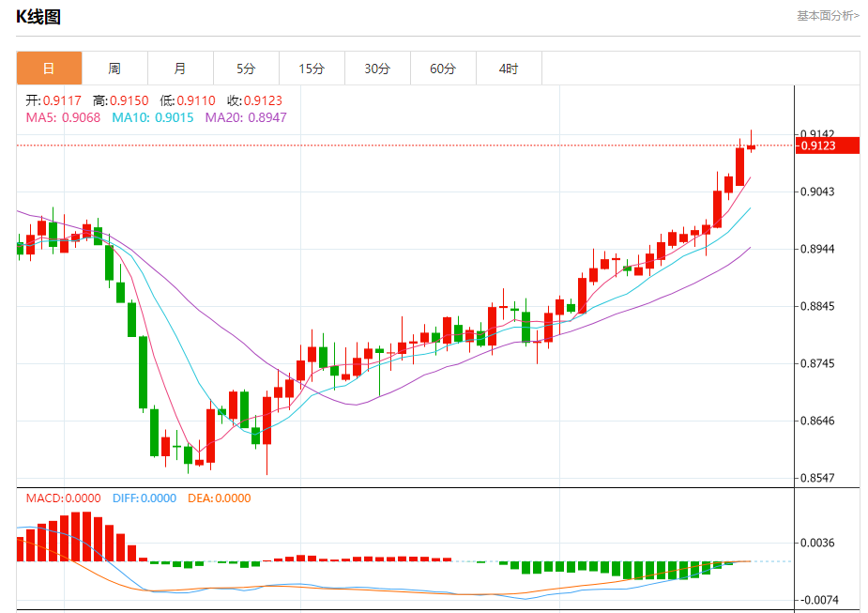
Task: Click the DEA:0.0000 indicator label
Action: tap(220, 498)
